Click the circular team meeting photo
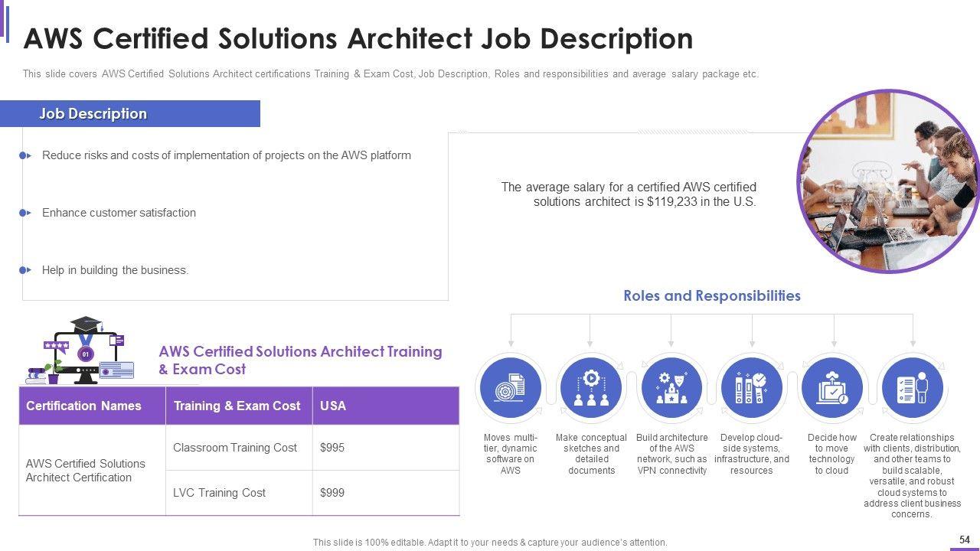980x551 pixels. point(887,181)
